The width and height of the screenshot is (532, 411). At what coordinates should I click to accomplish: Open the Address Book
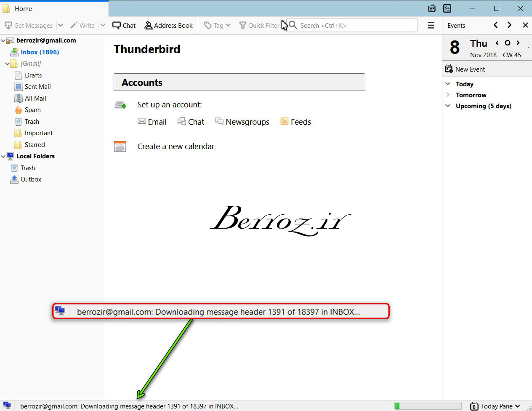point(168,26)
